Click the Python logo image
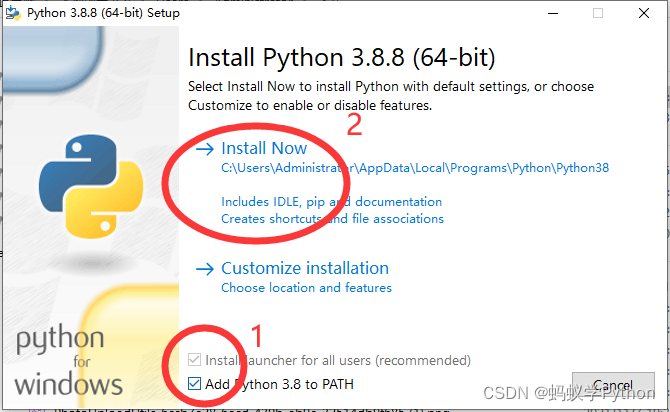This screenshot has width=670, height=412. tap(91, 186)
